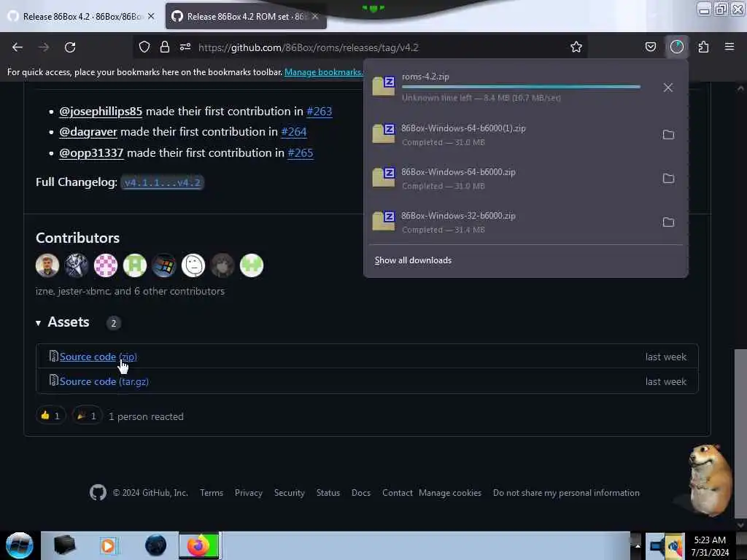Cancel the roms-4.2.zip download
The height and width of the screenshot is (560, 747).
click(668, 87)
